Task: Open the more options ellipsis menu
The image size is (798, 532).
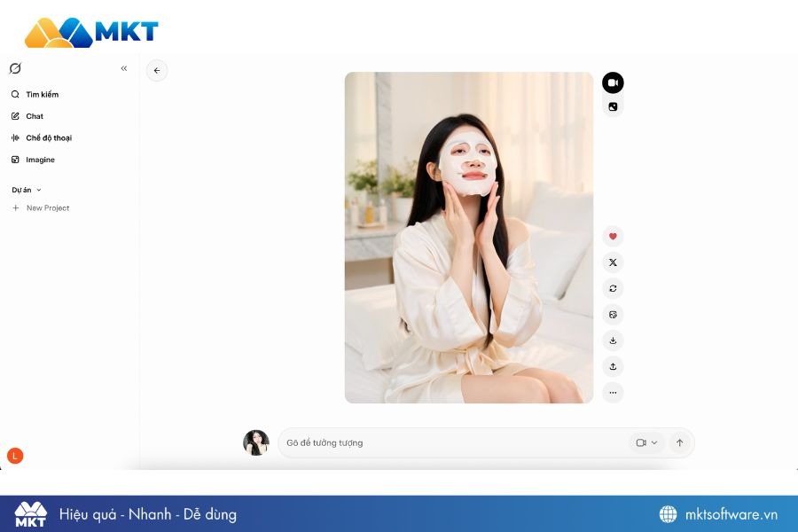Action: [613, 392]
